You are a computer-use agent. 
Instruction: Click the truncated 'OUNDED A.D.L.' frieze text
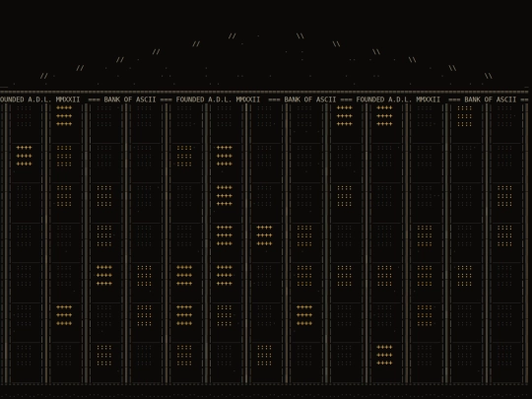click(26, 100)
